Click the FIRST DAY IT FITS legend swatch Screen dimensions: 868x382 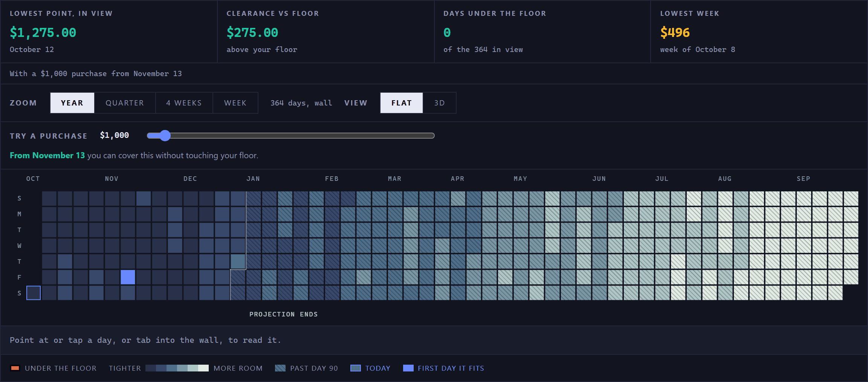408,368
